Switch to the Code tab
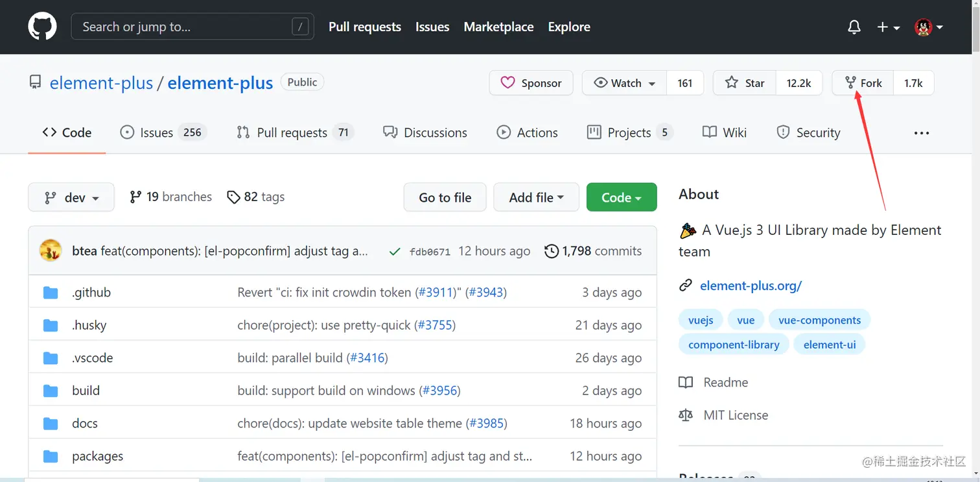Image resolution: width=980 pixels, height=482 pixels. pyautogui.click(x=67, y=132)
